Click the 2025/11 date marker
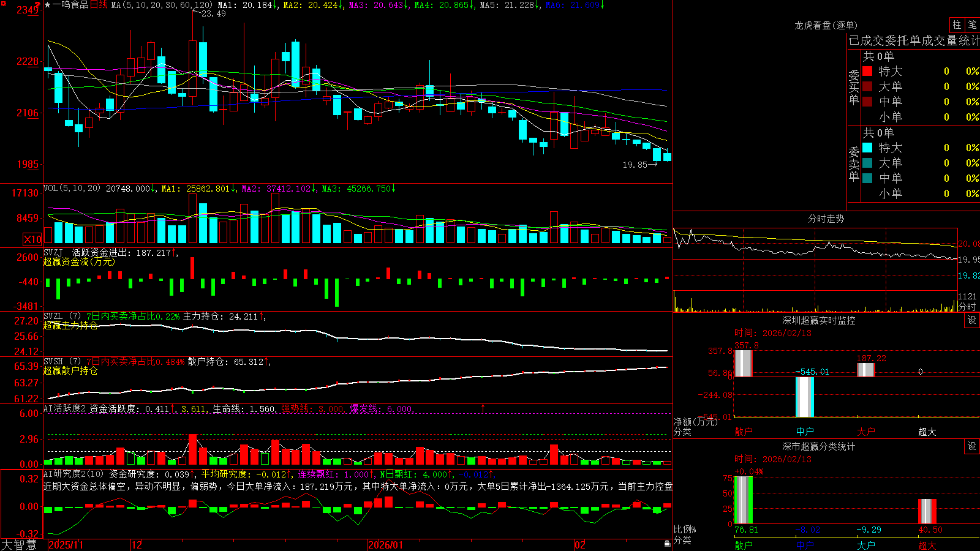 point(66,545)
